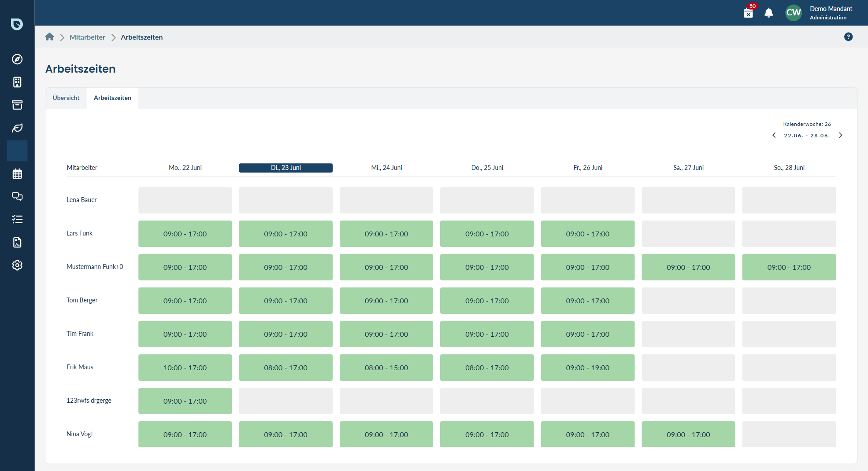Open Lena Bauer's empty Monday slot
This screenshot has height=471, width=868.
click(x=185, y=200)
